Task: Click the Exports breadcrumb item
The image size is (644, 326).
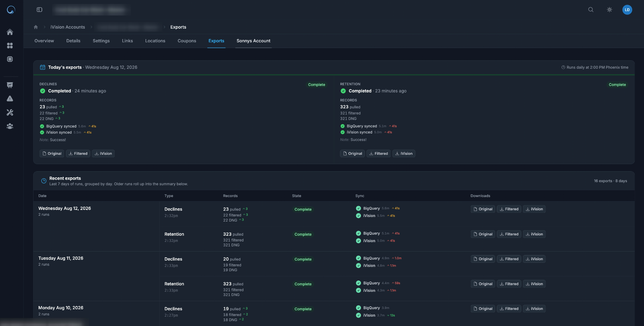Action: 178,27
